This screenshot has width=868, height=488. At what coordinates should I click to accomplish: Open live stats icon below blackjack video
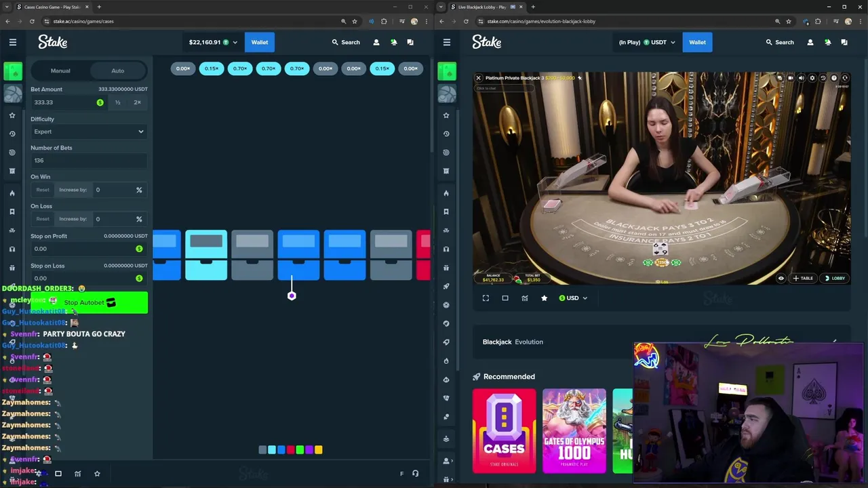pyautogui.click(x=525, y=298)
